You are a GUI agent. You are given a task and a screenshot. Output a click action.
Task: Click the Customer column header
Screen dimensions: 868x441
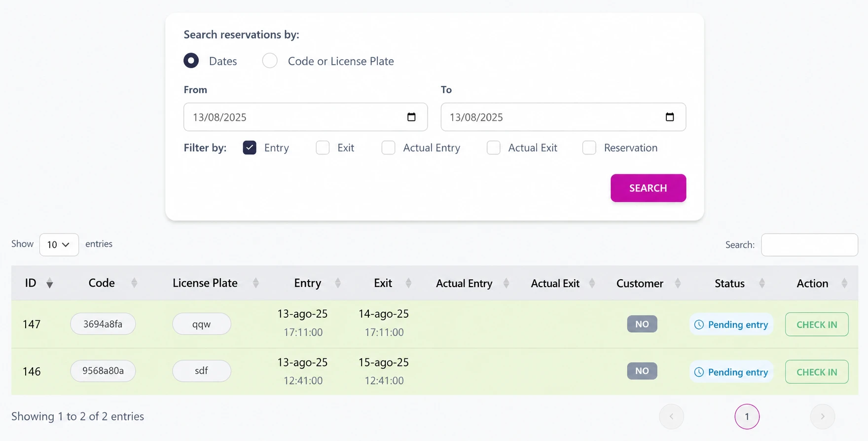click(x=640, y=283)
